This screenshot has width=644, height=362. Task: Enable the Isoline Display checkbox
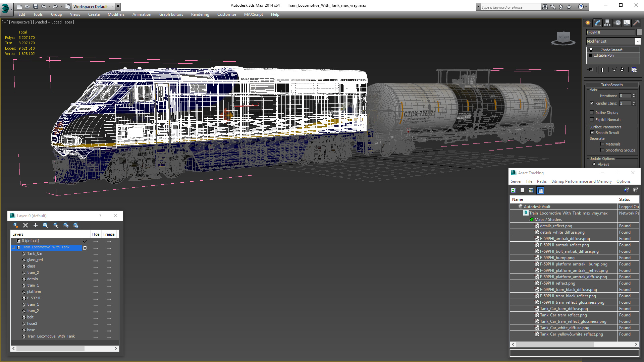click(x=592, y=113)
